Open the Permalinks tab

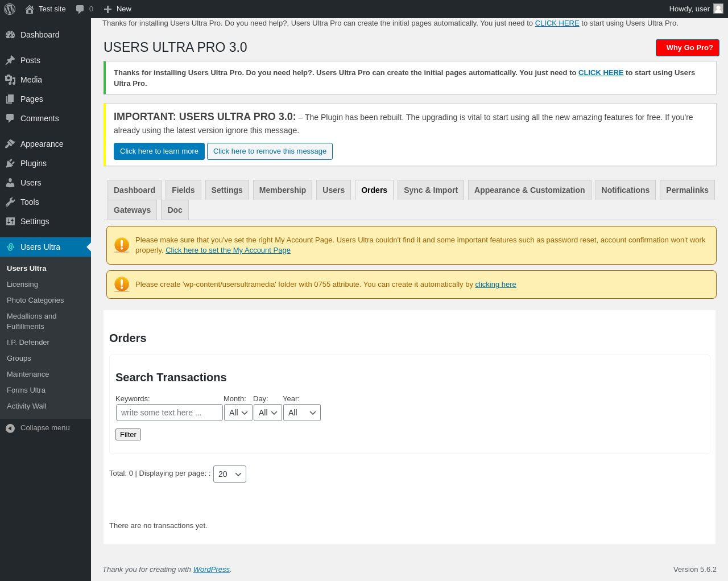(687, 190)
